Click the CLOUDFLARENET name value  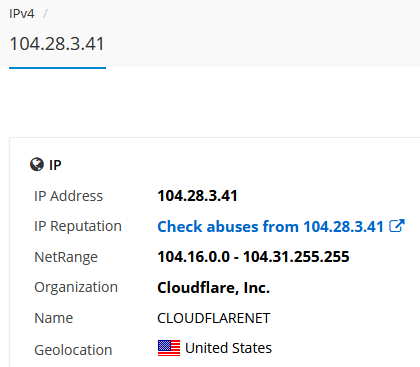click(x=214, y=318)
